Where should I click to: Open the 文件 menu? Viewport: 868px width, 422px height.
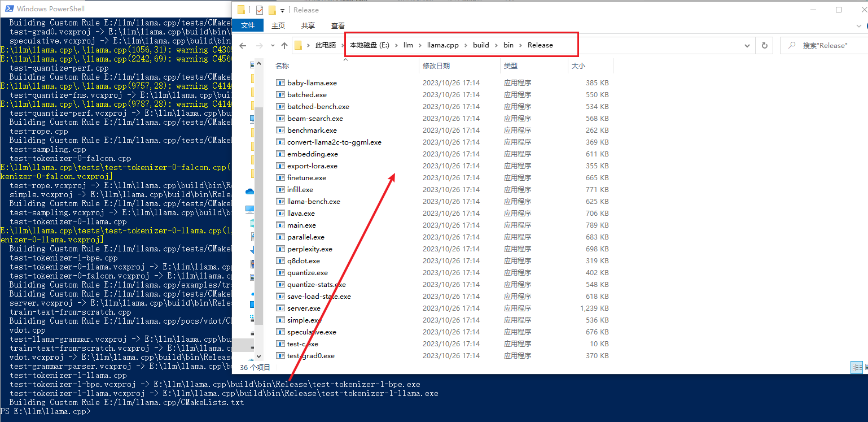[x=248, y=25]
